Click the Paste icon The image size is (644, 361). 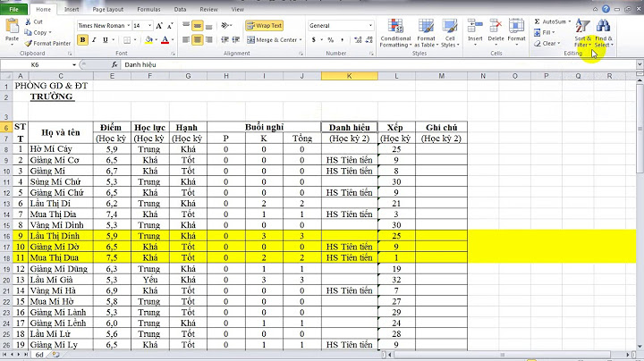pos(12,27)
